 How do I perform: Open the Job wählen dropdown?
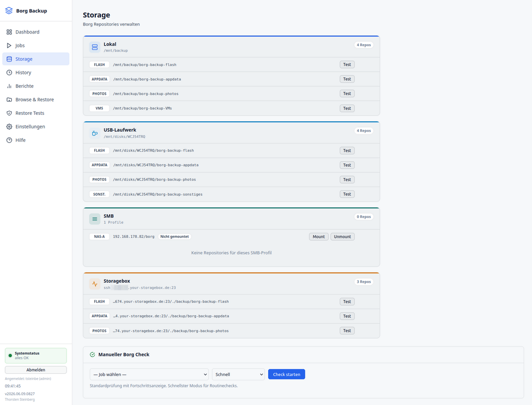tap(149, 375)
